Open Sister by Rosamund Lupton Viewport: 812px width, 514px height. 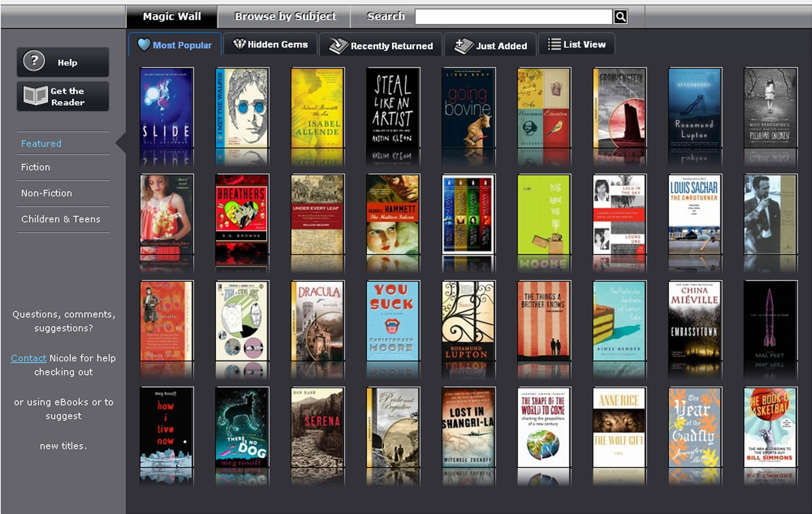[x=468, y=321]
